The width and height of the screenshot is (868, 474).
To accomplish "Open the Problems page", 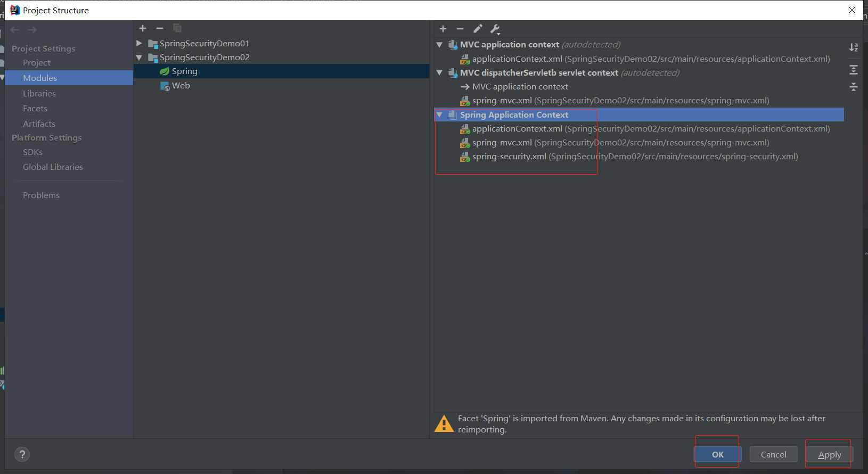I will point(41,195).
